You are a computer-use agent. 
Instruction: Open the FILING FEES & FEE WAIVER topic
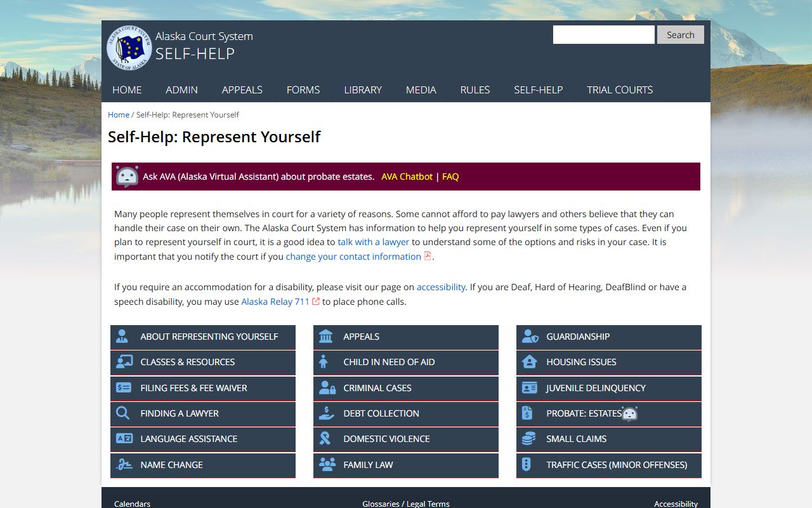(203, 388)
